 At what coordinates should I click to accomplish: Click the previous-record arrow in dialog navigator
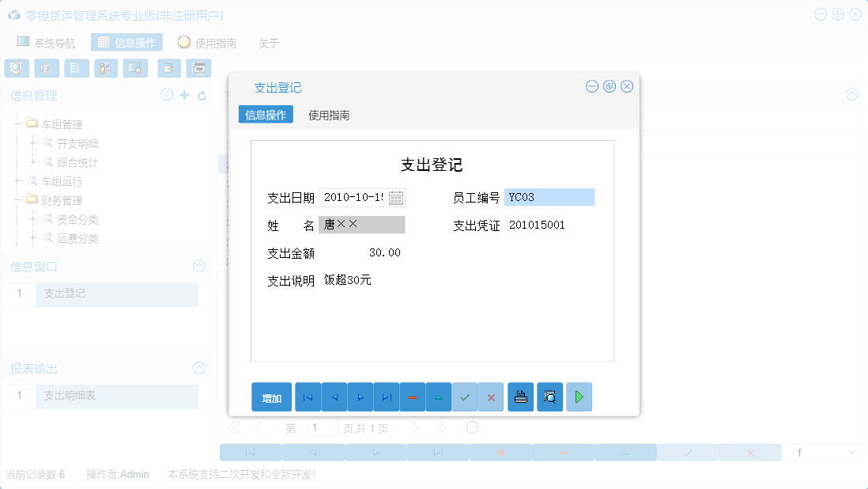tap(334, 396)
